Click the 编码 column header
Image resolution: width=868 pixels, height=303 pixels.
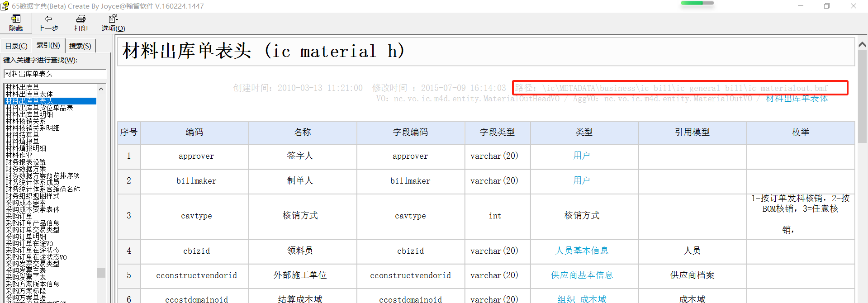click(194, 133)
